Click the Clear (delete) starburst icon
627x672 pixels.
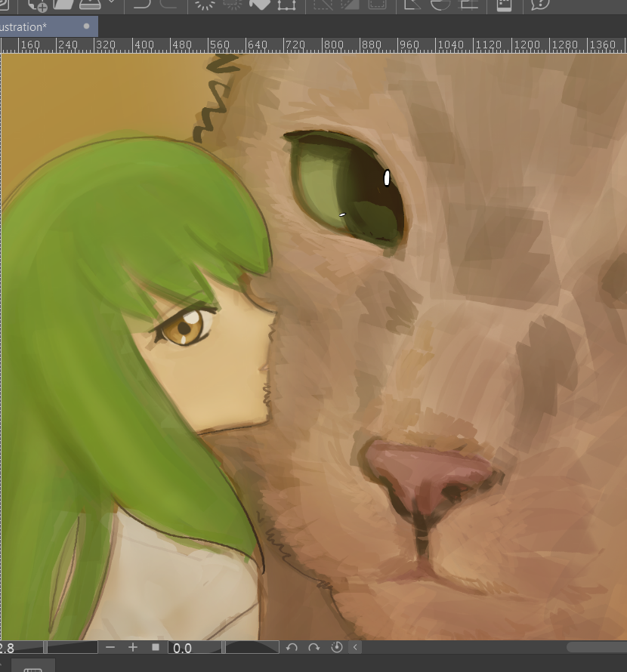[204, 4]
